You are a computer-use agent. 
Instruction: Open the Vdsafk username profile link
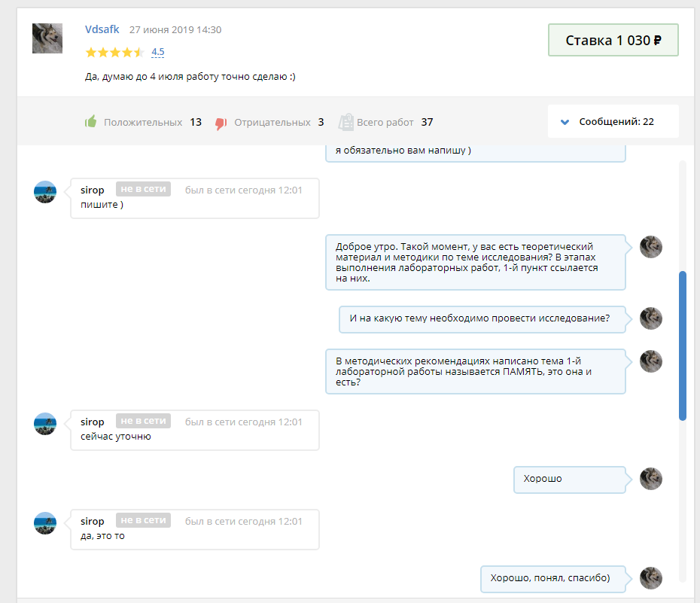click(x=102, y=29)
